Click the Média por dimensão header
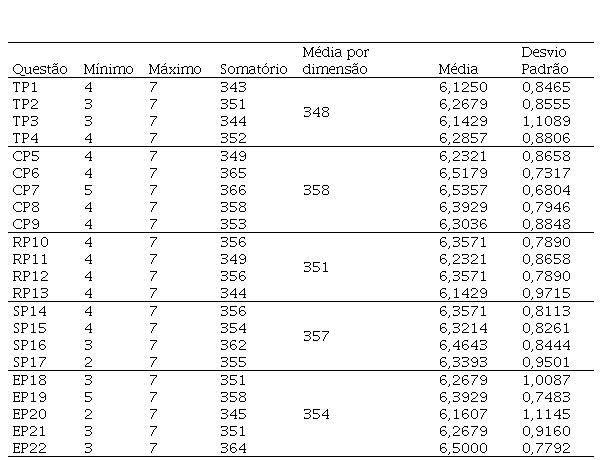Image resolution: width=616 pixels, height=460 pixels. [x=335, y=60]
